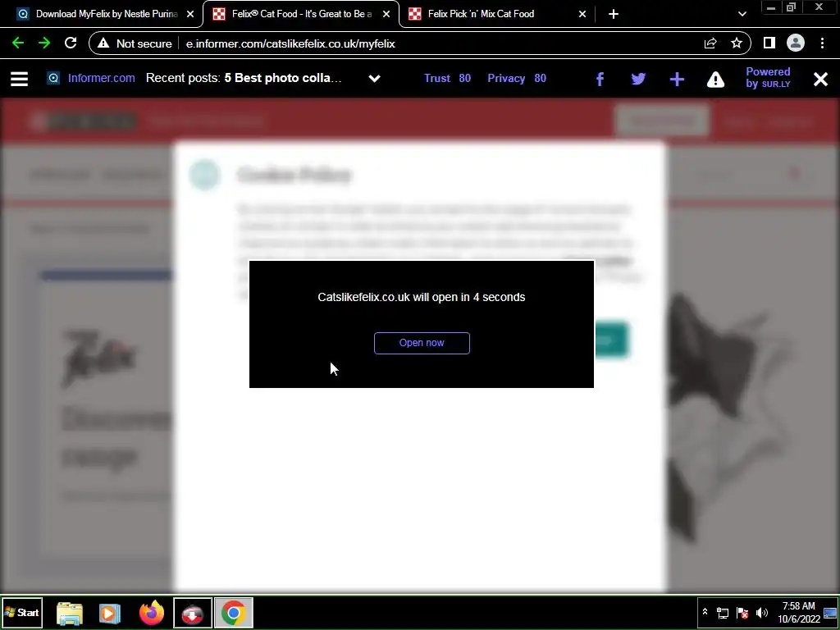Click the network tray icon
The height and width of the screenshot is (630, 840).
click(723, 613)
